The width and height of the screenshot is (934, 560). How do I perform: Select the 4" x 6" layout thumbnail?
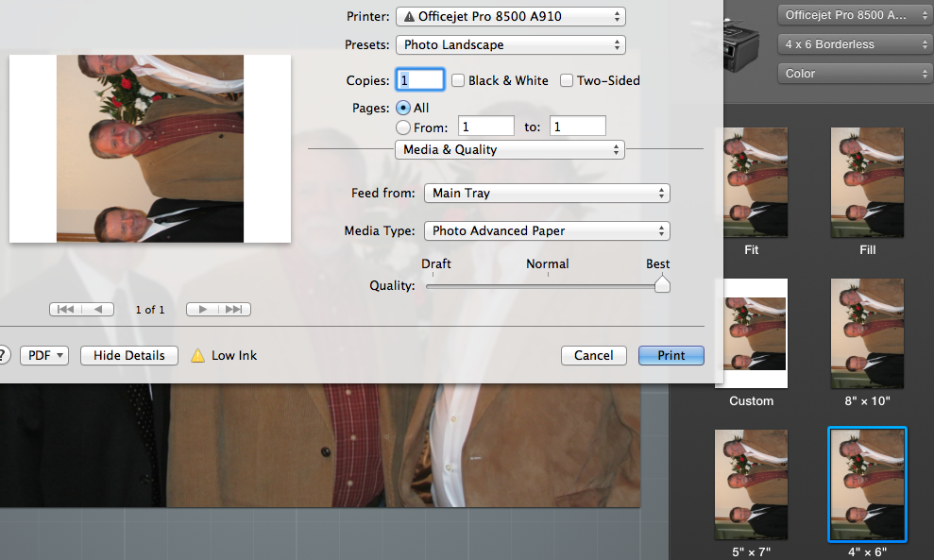[867, 484]
